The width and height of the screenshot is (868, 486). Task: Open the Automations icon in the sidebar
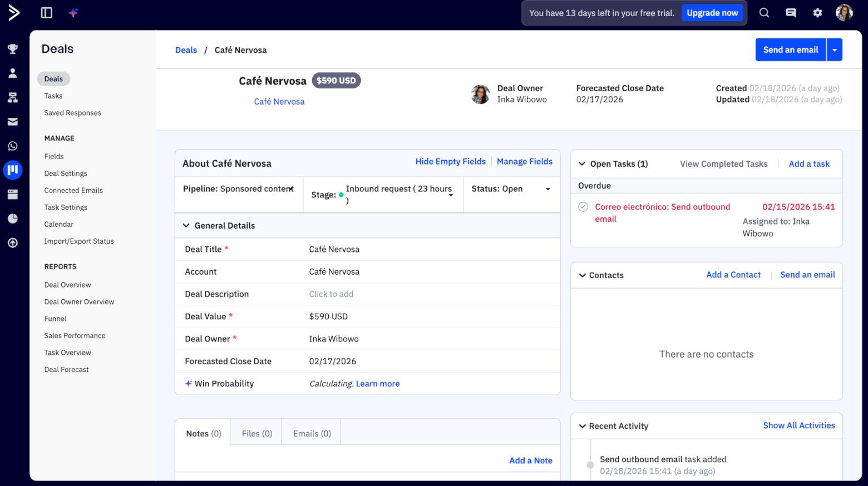pyautogui.click(x=13, y=97)
